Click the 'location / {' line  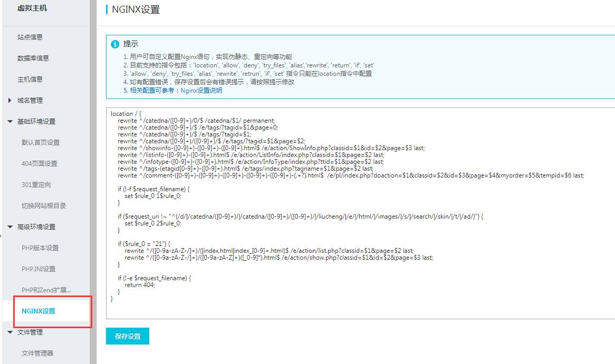[x=126, y=114]
